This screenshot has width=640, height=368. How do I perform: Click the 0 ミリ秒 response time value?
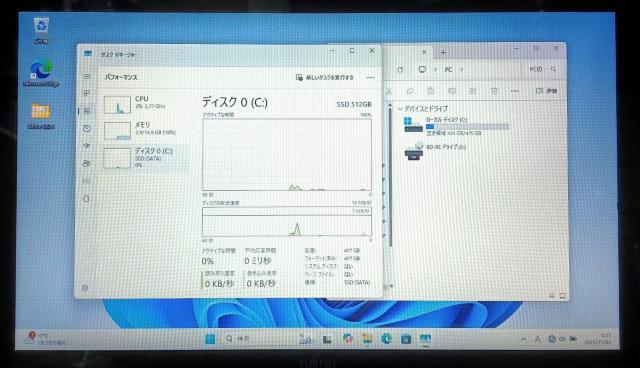tap(258, 261)
